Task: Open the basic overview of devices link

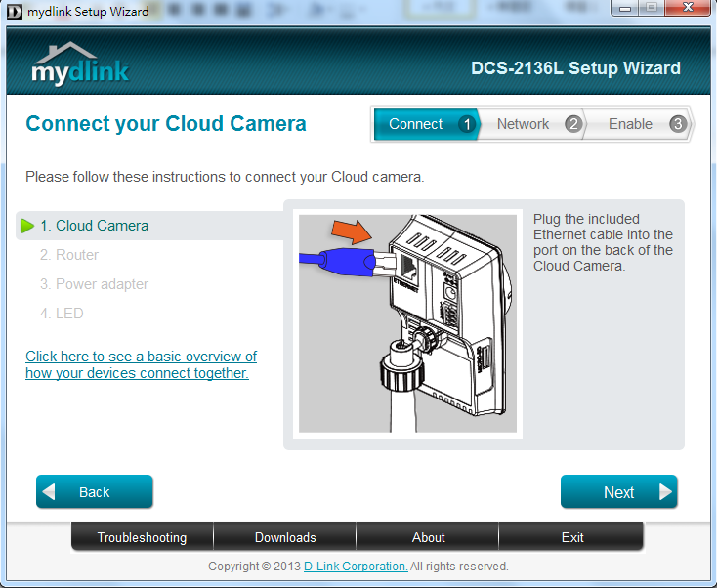Action: [x=141, y=364]
